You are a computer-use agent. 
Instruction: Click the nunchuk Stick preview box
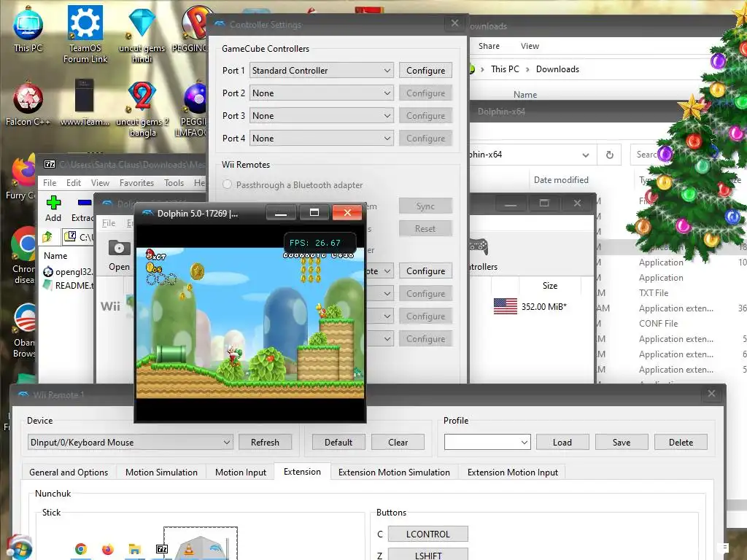pyautogui.click(x=201, y=543)
